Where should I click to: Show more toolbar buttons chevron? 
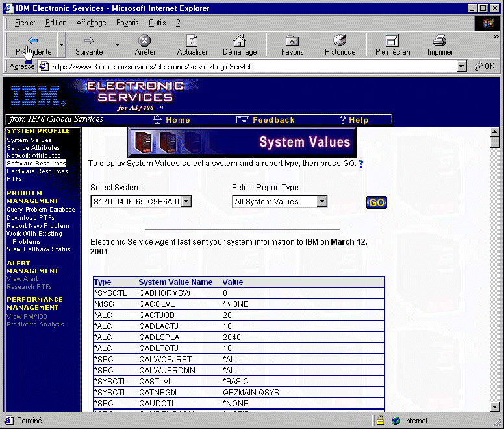[x=496, y=37]
